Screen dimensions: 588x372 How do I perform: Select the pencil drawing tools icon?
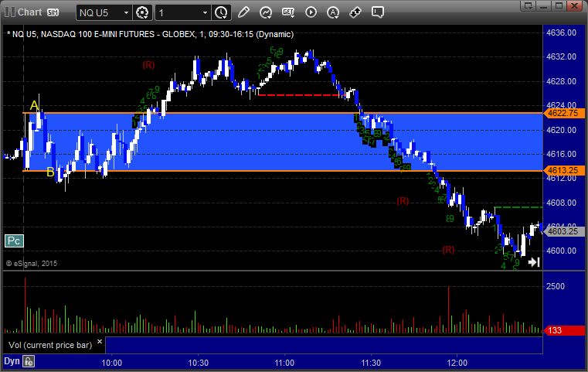click(243, 12)
